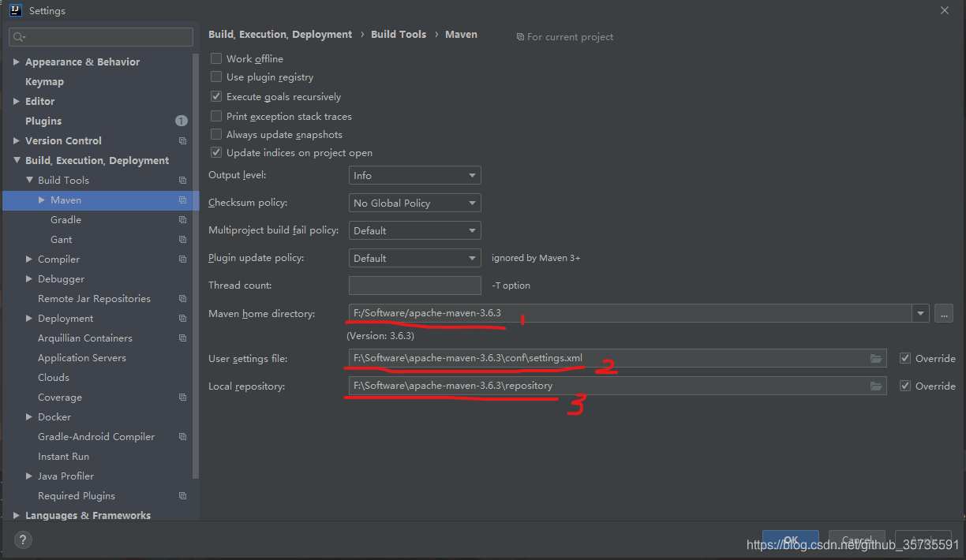Open Multiproject build fail policy dropdown
Screen dimensions: 966x560
[415, 230]
